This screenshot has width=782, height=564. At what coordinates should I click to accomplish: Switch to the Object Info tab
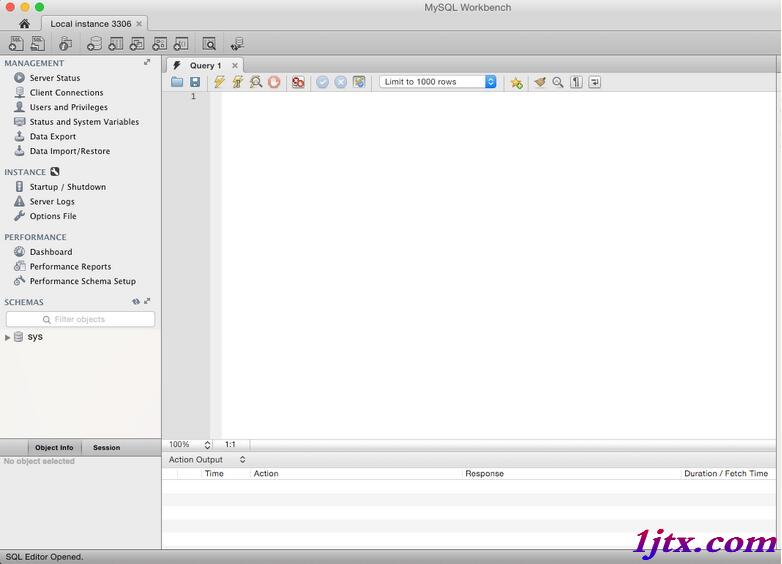[54, 447]
